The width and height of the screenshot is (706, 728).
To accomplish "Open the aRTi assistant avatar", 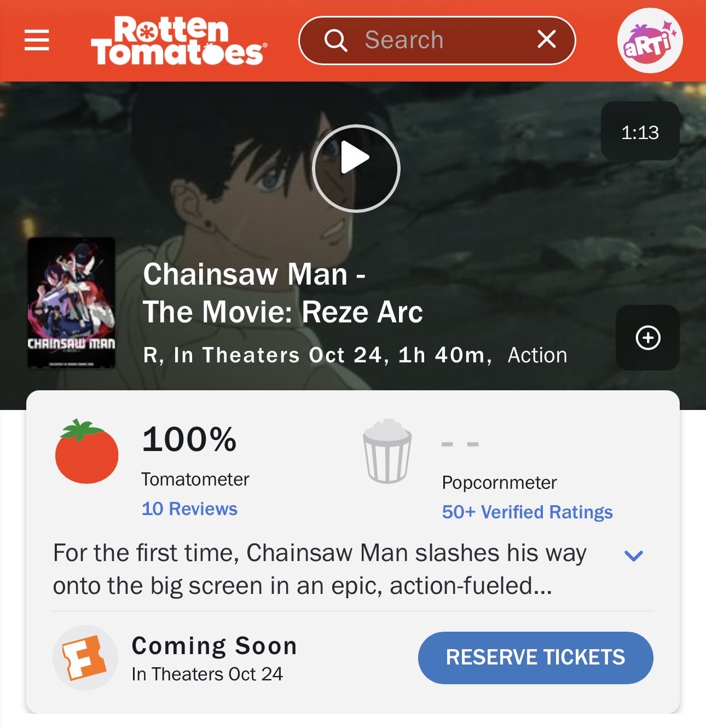I will click(650, 41).
